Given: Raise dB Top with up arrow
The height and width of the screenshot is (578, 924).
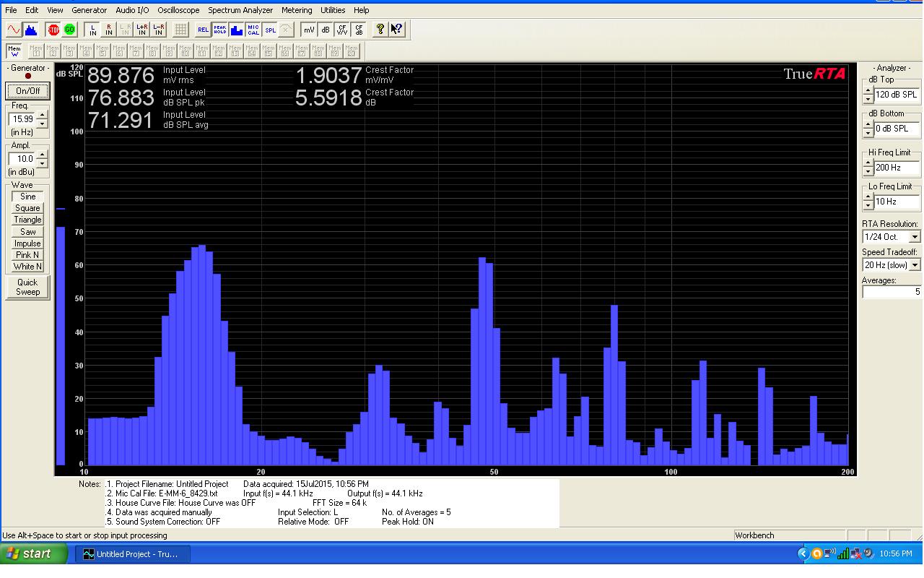Looking at the screenshot, I should pos(868,90).
